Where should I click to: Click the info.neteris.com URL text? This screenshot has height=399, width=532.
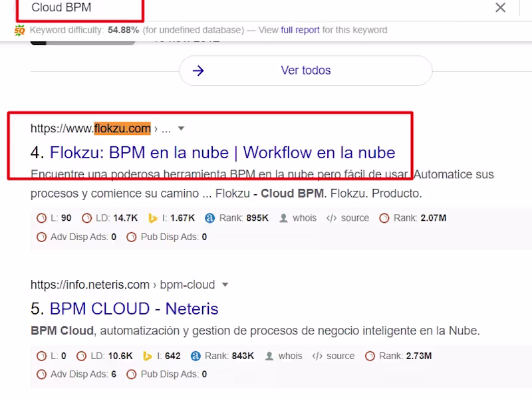pos(90,285)
